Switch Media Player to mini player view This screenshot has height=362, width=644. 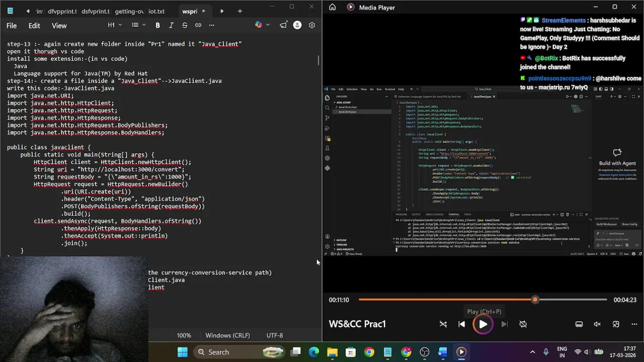tap(616, 324)
